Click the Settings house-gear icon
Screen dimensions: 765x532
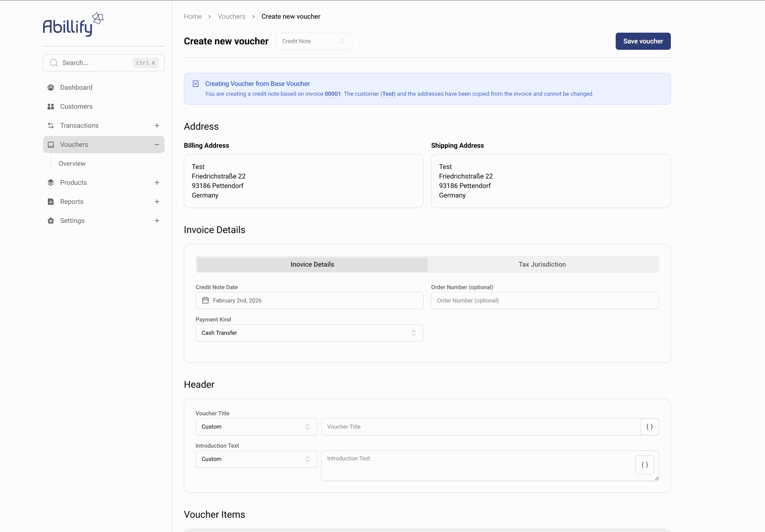[x=51, y=221]
